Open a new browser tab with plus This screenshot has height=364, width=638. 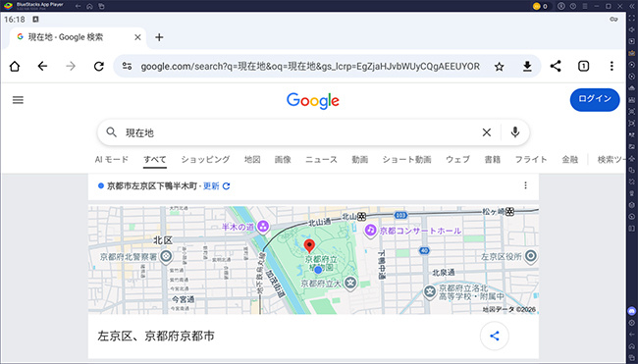click(x=159, y=37)
